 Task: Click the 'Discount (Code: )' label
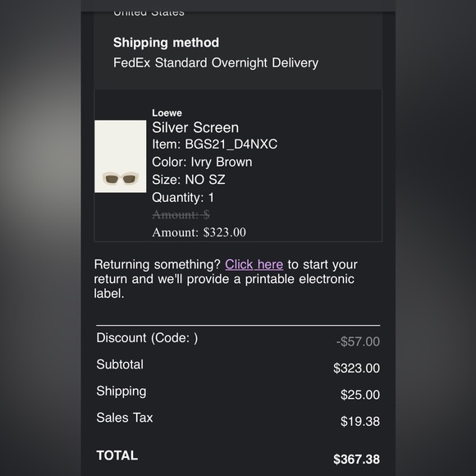pyautogui.click(x=147, y=338)
